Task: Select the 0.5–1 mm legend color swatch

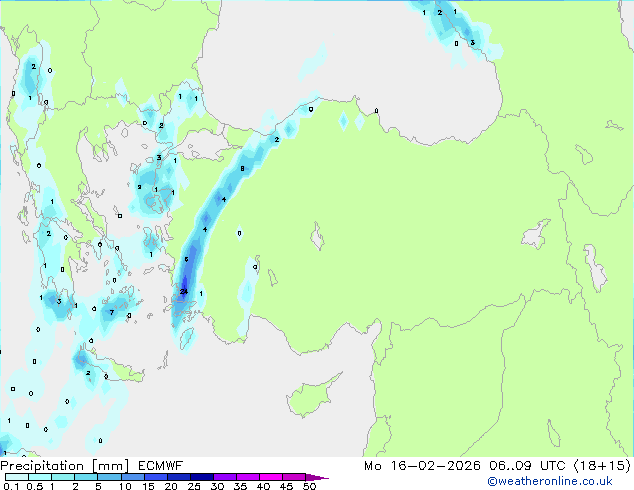Action: point(40,477)
